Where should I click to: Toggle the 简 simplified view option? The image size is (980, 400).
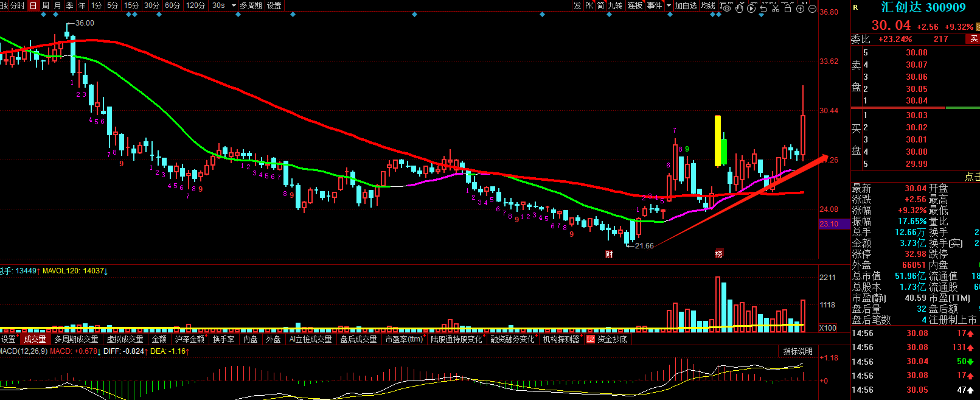(x=600, y=5)
